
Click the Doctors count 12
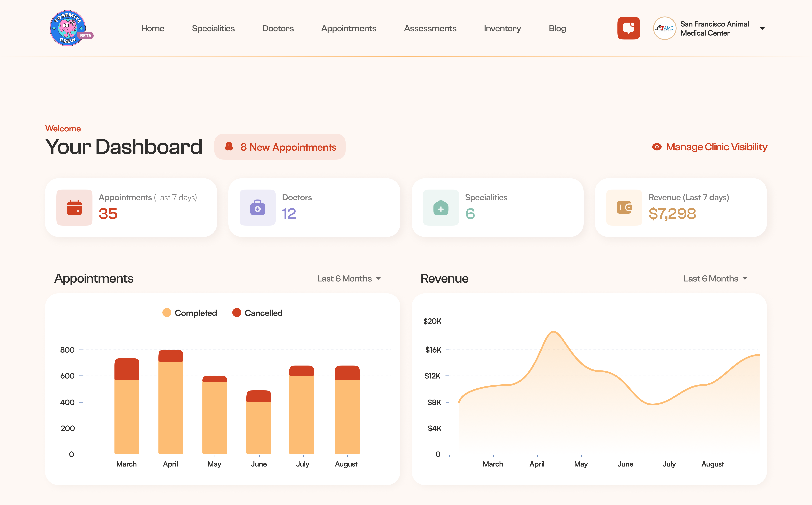pyautogui.click(x=289, y=214)
